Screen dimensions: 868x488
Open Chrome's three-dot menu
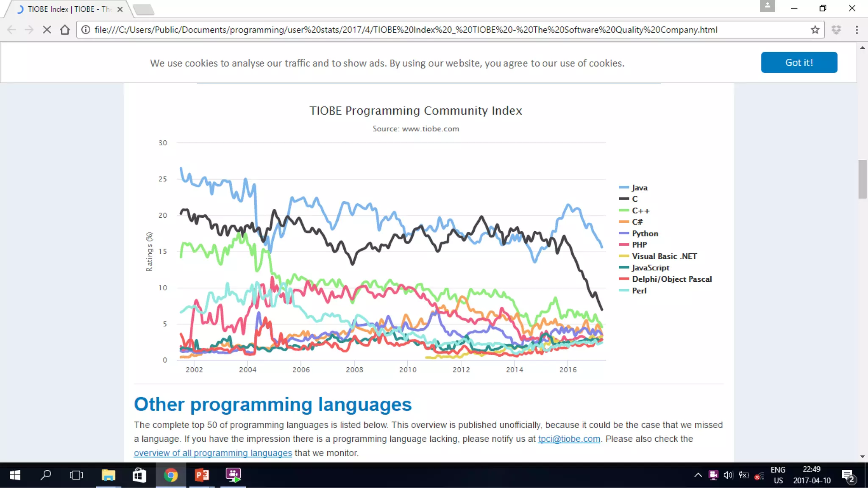[x=857, y=30]
